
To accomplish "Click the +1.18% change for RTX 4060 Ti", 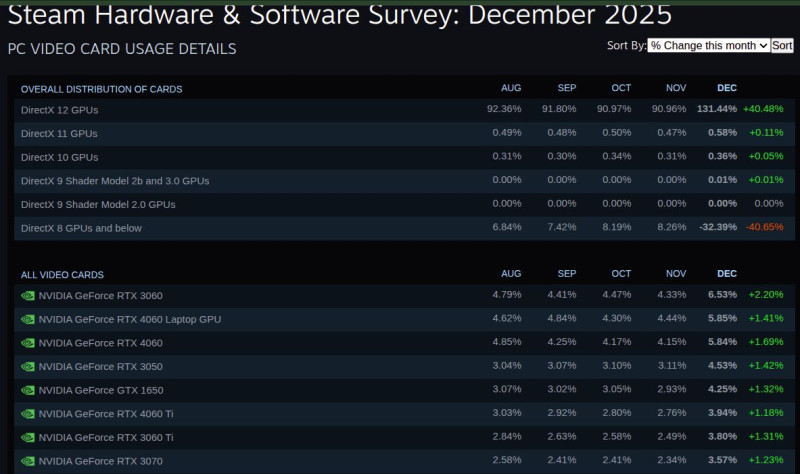I will pos(766,413).
